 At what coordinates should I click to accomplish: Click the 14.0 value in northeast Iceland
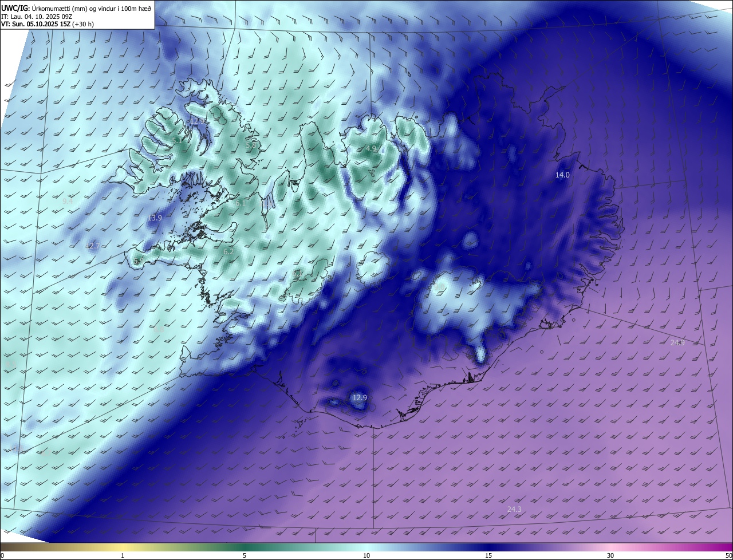(x=562, y=175)
